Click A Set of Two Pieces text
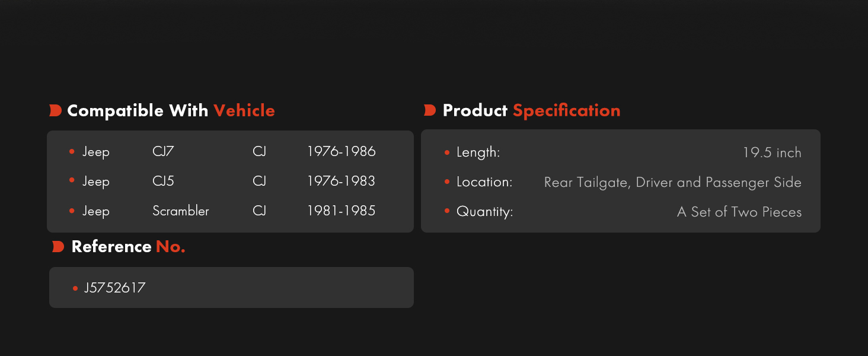Viewport: 868px width, 356px height. pyautogui.click(x=739, y=212)
